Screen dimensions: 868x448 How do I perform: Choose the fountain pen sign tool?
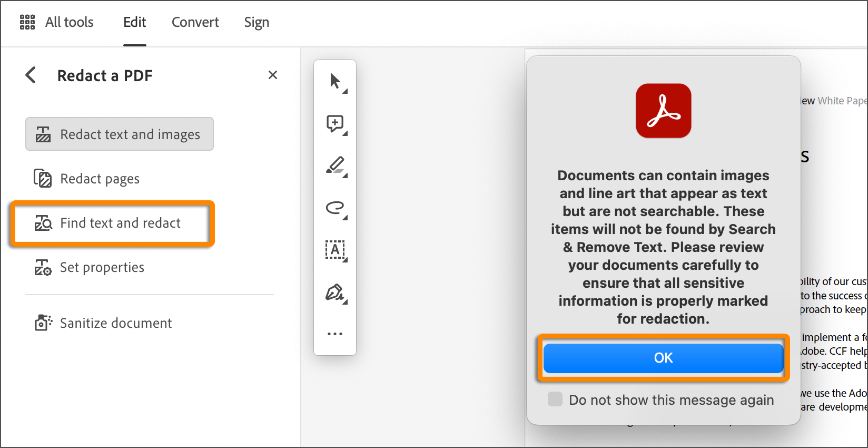[x=335, y=292]
